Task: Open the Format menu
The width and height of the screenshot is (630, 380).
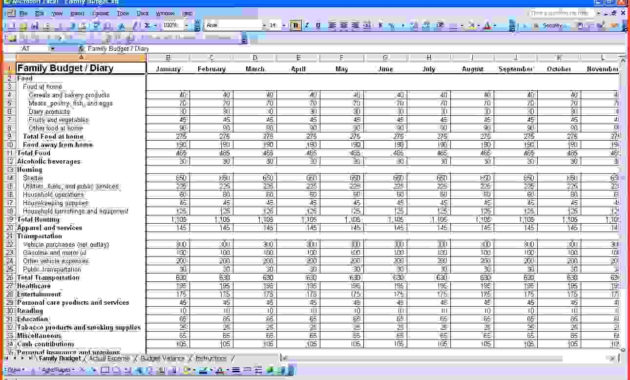Action: 100,14
